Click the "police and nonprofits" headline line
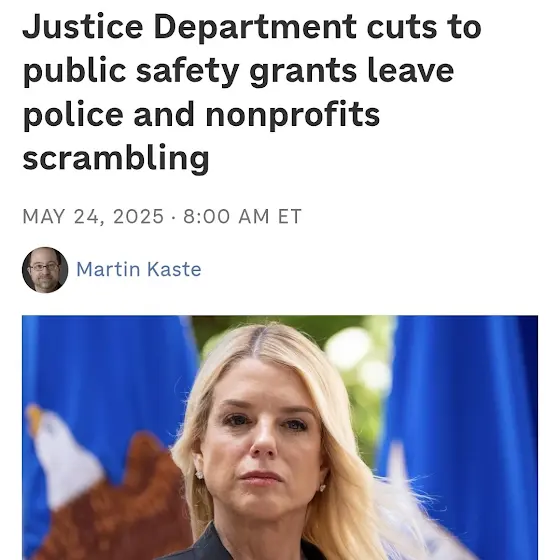Image resolution: width=560 pixels, height=560 pixels. pyautogui.click(x=201, y=114)
